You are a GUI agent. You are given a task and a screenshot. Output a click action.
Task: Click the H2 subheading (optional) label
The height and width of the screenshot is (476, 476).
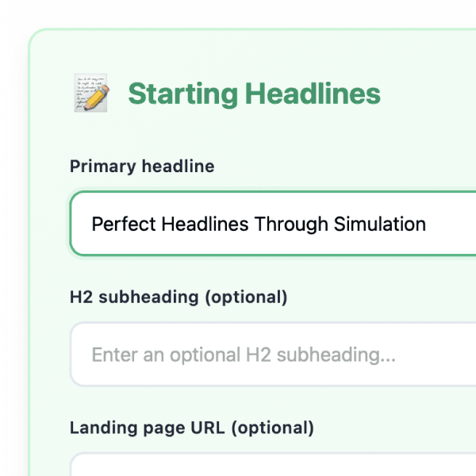(178, 297)
